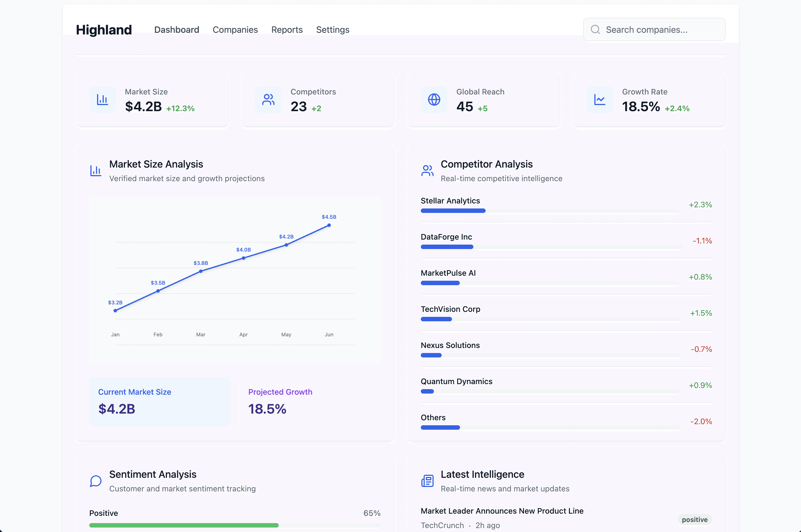This screenshot has height=532, width=801.
Task: Click the Market Size Analysis chart icon
Action: pyautogui.click(x=96, y=171)
